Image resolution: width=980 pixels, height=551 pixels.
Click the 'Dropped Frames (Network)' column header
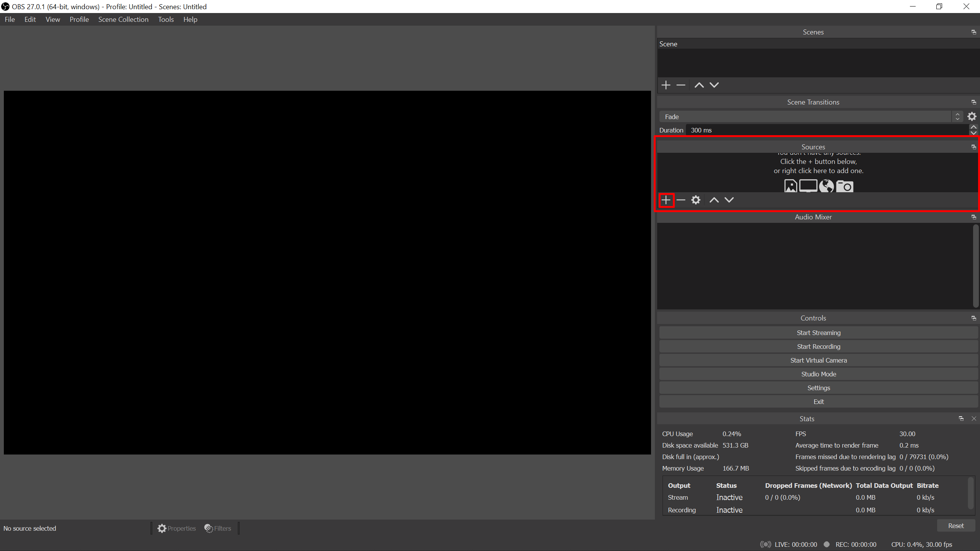click(x=808, y=486)
